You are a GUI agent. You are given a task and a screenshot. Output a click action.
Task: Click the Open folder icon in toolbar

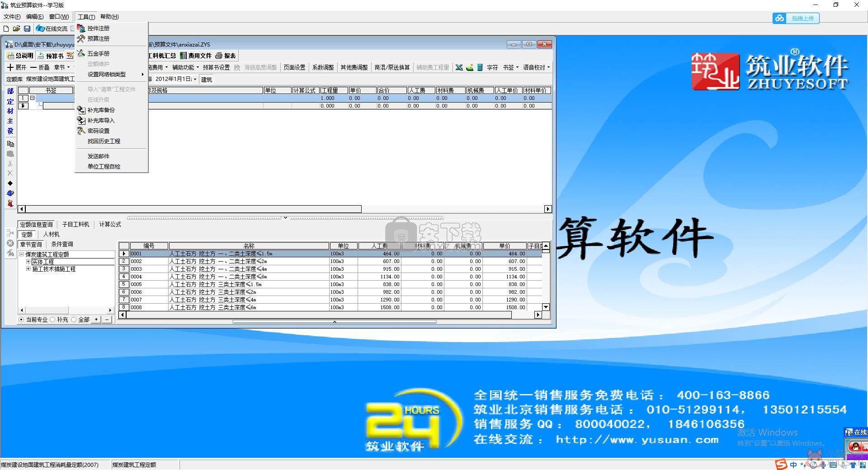(17, 28)
